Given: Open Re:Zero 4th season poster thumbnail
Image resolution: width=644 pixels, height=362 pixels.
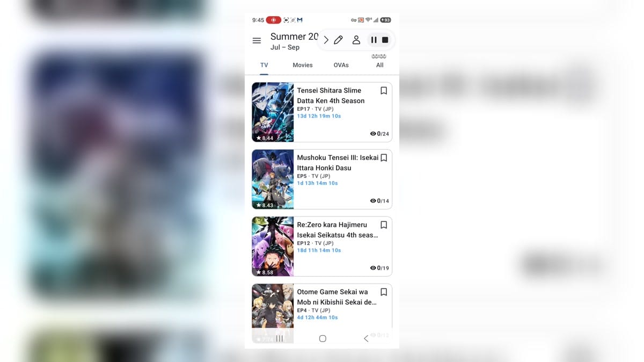Looking at the screenshot, I should [273, 247].
